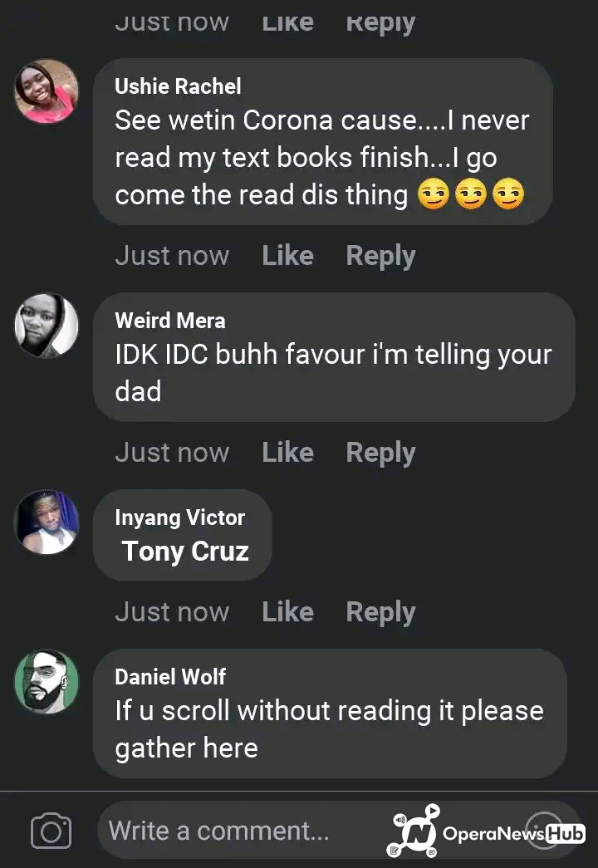
Task: Open Inyang Victor's name link
Action: [x=179, y=517]
